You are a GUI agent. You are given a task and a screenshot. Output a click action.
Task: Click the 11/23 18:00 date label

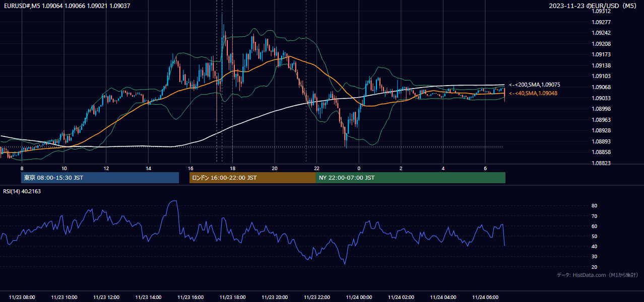coord(232,297)
